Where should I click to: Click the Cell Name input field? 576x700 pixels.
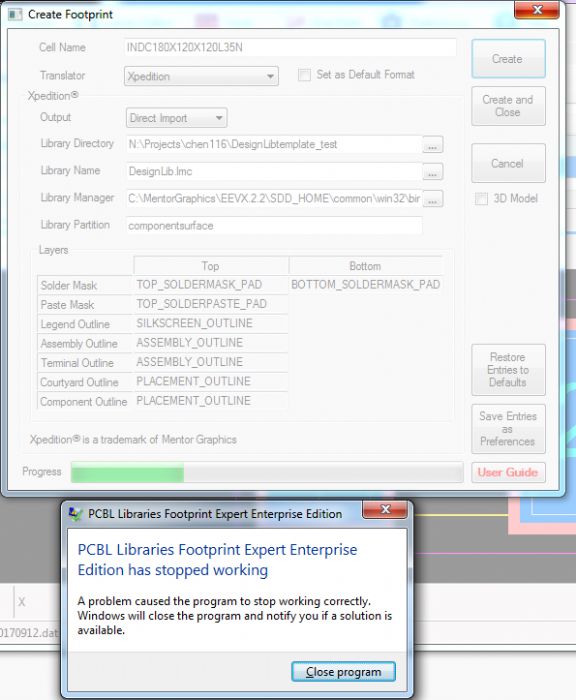[290, 47]
